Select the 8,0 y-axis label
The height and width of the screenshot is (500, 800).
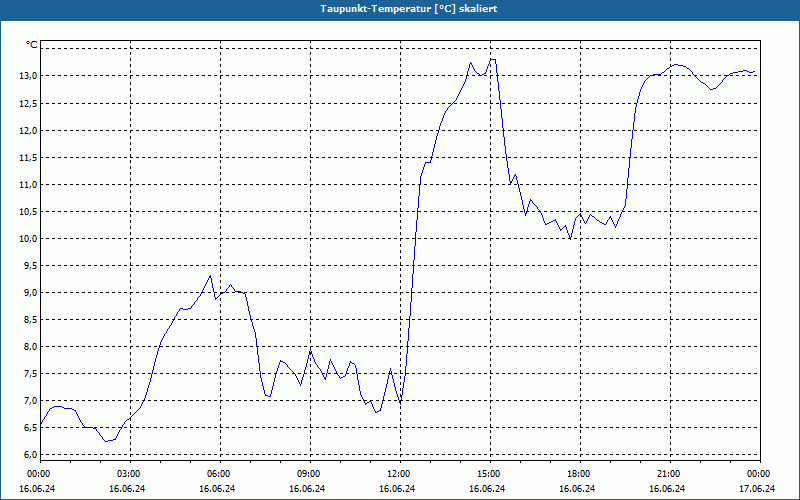(30, 347)
